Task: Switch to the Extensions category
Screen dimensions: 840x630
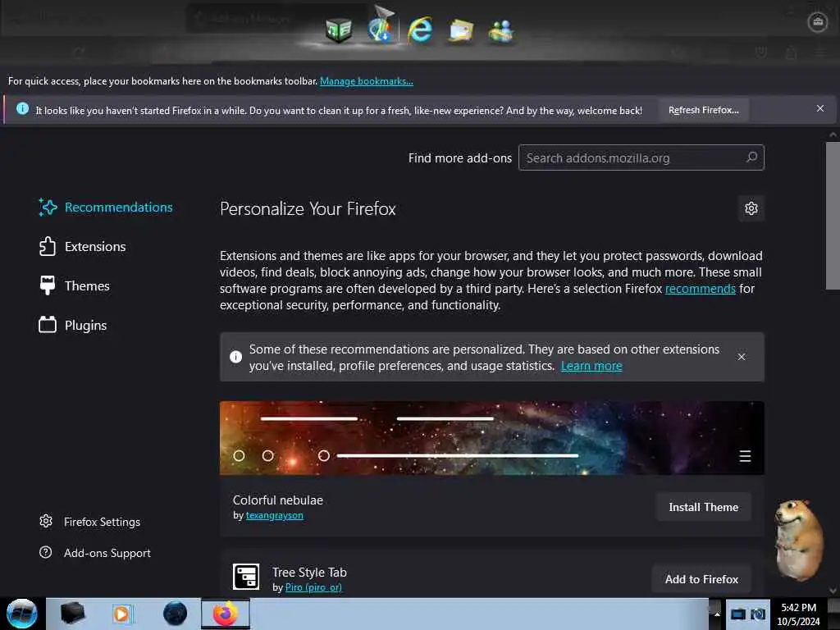Action: pyautogui.click(x=83, y=246)
